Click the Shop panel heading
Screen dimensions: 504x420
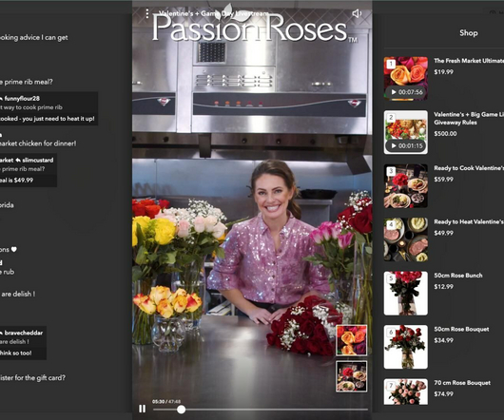(x=468, y=32)
